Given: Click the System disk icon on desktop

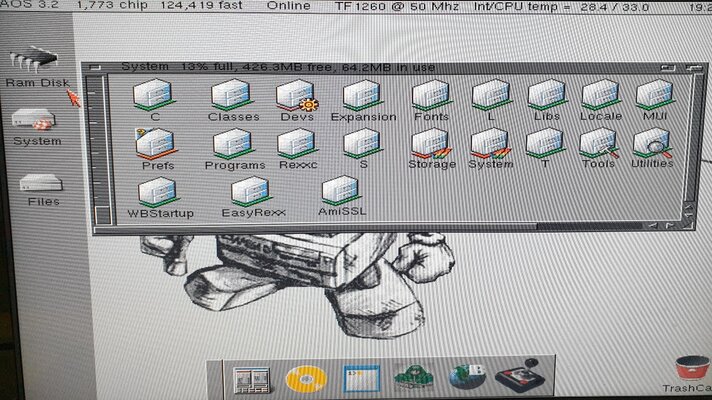Looking at the screenshot, I should point(36,119).
